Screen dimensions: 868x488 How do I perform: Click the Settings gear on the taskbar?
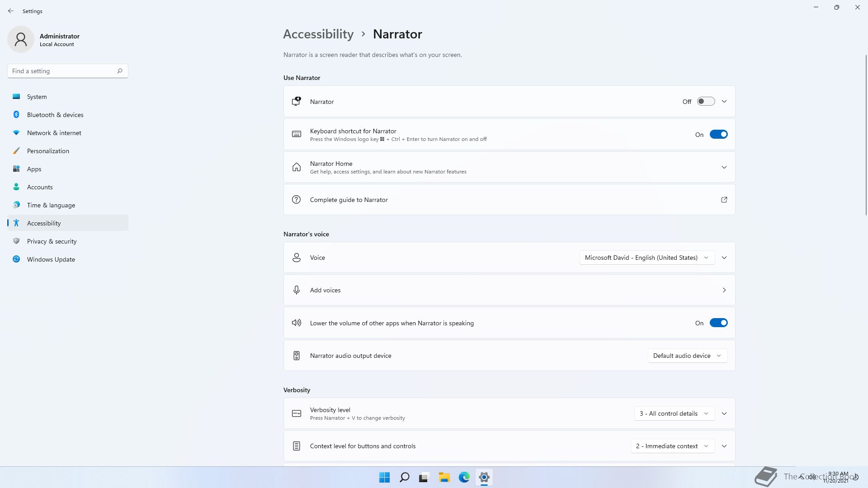pos(484,477)
